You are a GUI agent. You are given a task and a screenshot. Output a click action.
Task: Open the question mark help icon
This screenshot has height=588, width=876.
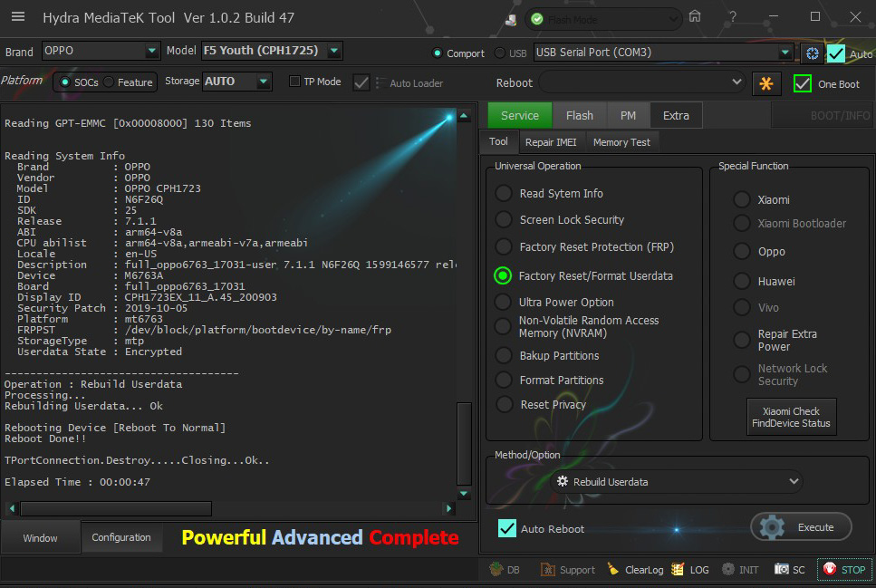pyautogui.click(x=732, y=16)
